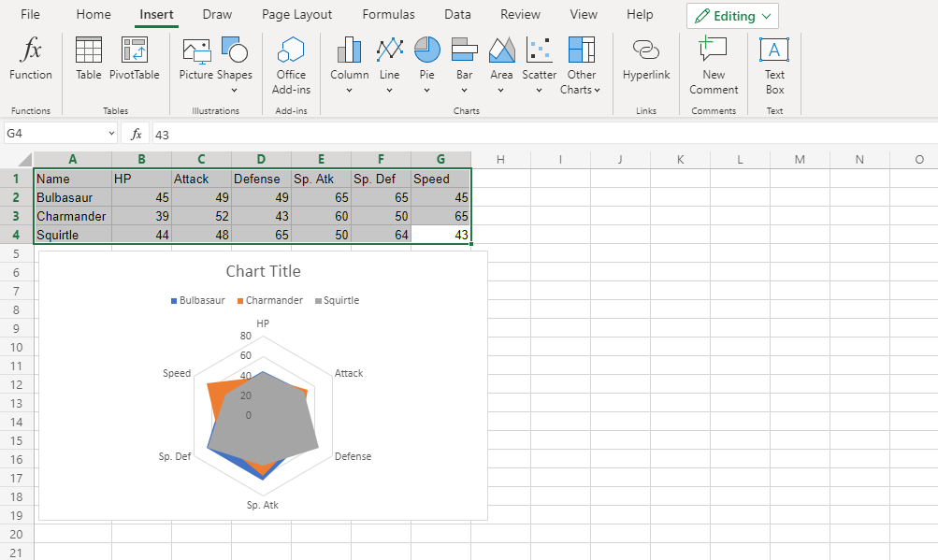Click the Function button in the ribbon
This screenshot has height=560, width=938.
30,63
